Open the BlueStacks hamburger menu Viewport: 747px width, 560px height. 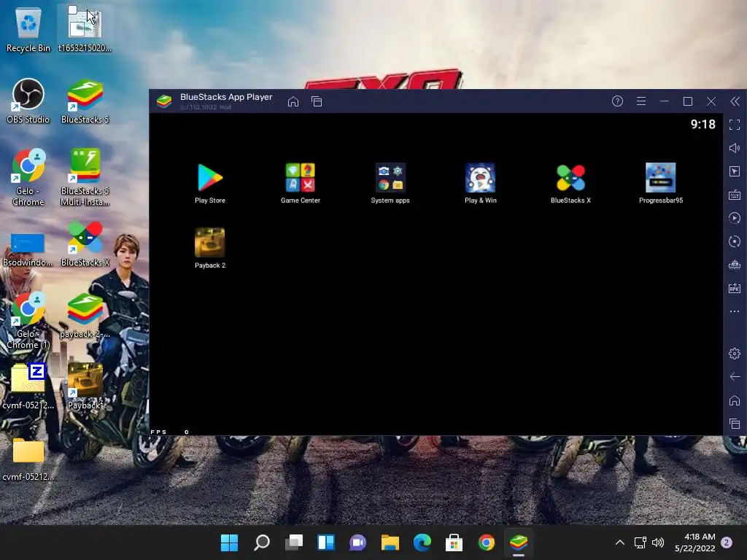click(641, 101)
